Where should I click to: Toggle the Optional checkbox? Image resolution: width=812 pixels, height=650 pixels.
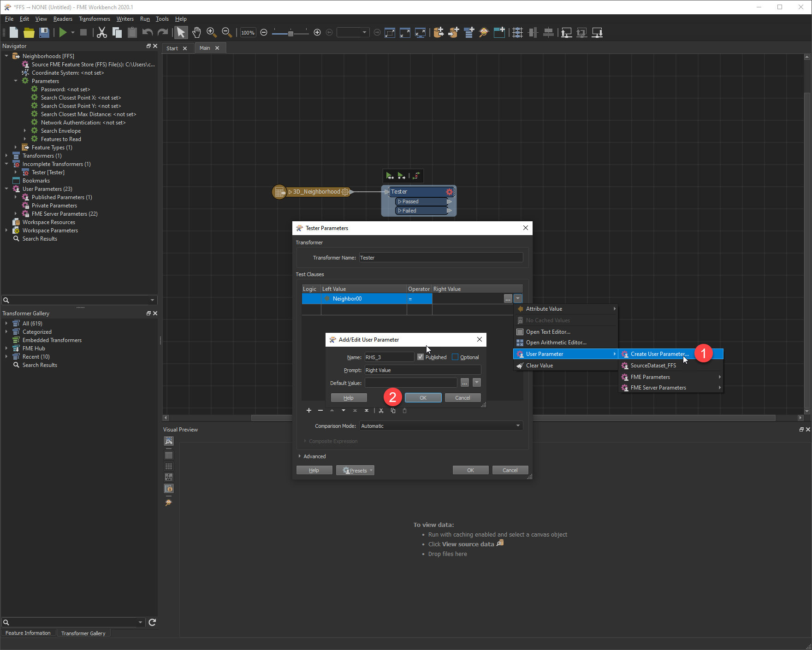point(455,357)
